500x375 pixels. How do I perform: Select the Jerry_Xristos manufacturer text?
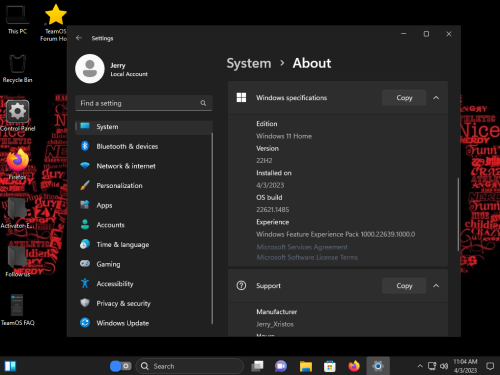[x=275, y=324]
